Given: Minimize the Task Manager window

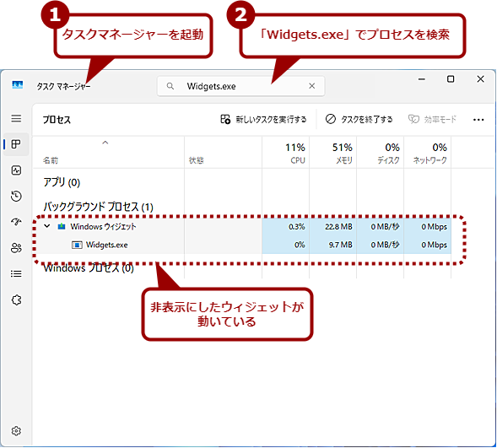Looking at the screenshot, I should [422, 79].
